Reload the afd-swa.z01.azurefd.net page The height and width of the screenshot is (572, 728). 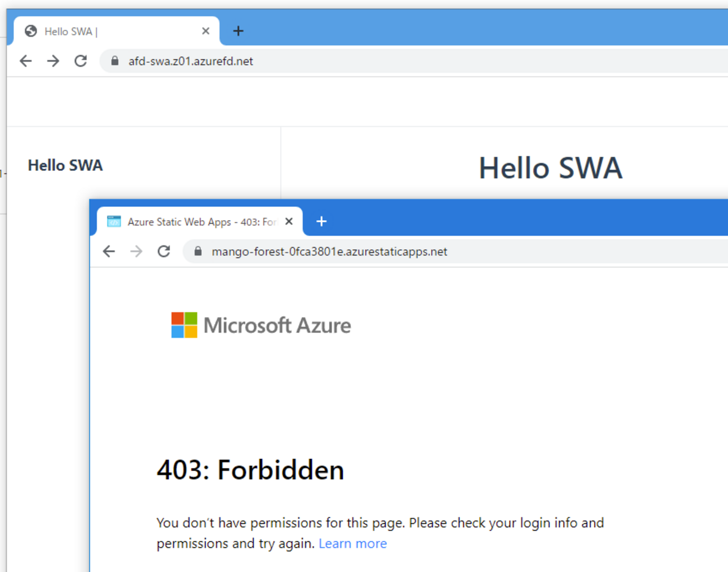(x=81, y=61)
